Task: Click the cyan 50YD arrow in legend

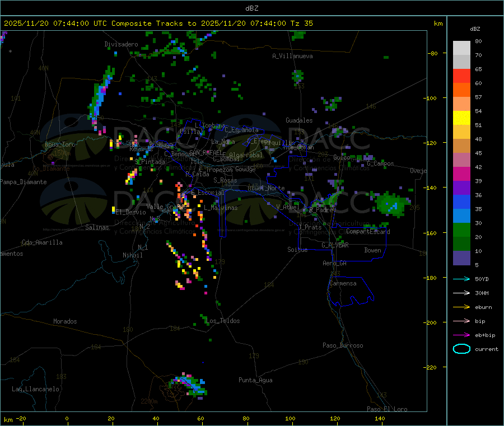Action: [461, 279]
